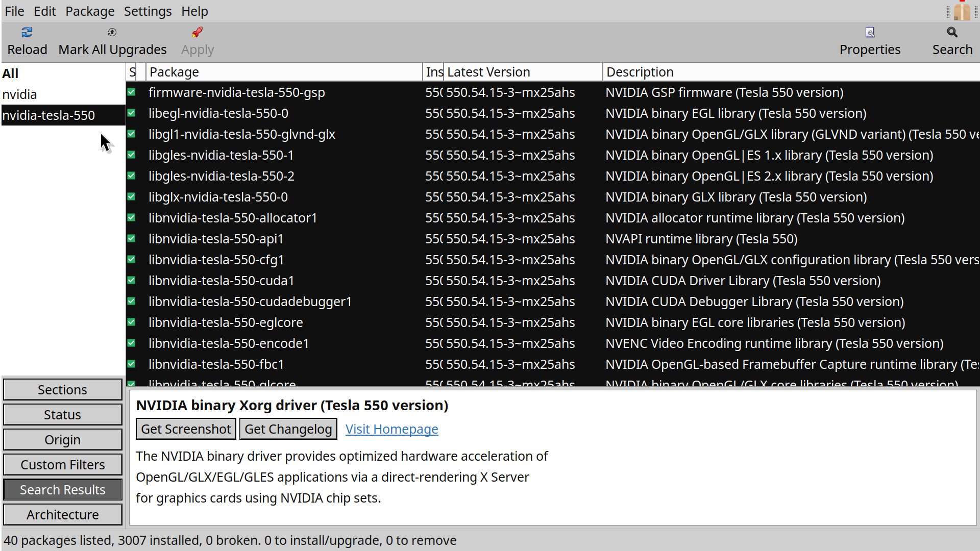Image resolution: width=980 pixels, height=551 pixels.
Task: Select package name libgles-nvidia-tesla-550-2
Action: tap(222, 176)
